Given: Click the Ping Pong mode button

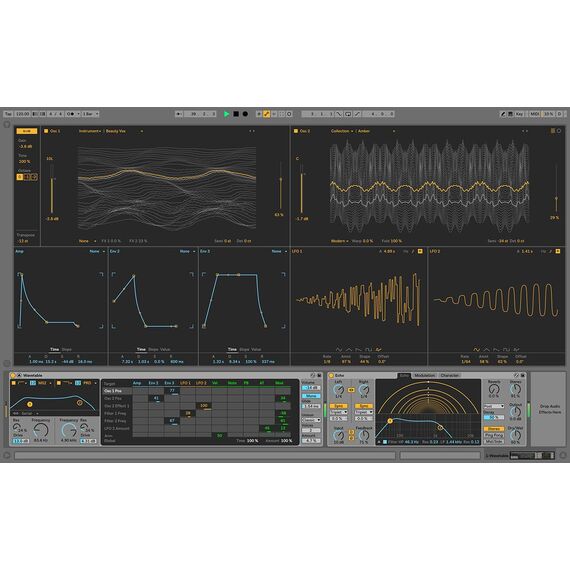Looking at the screenshot, I should coord(494,435).
